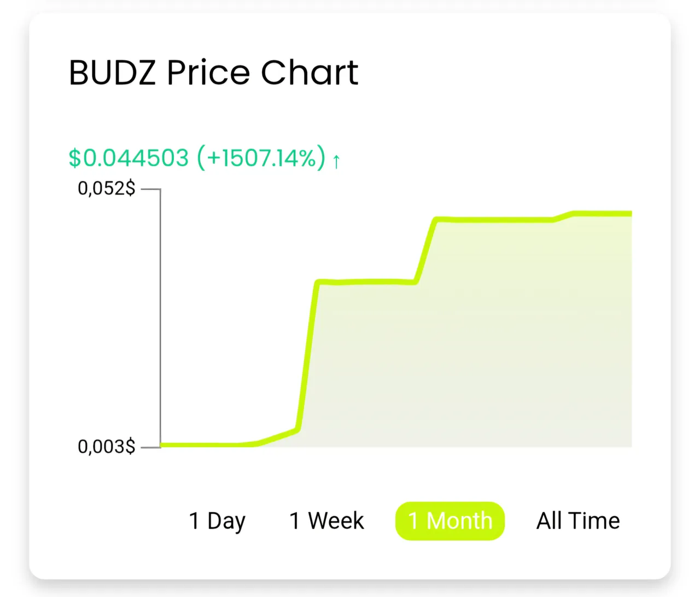Click the +1507.14% percentage change
The image size is (700, 597).
click(x=261, y=158)
